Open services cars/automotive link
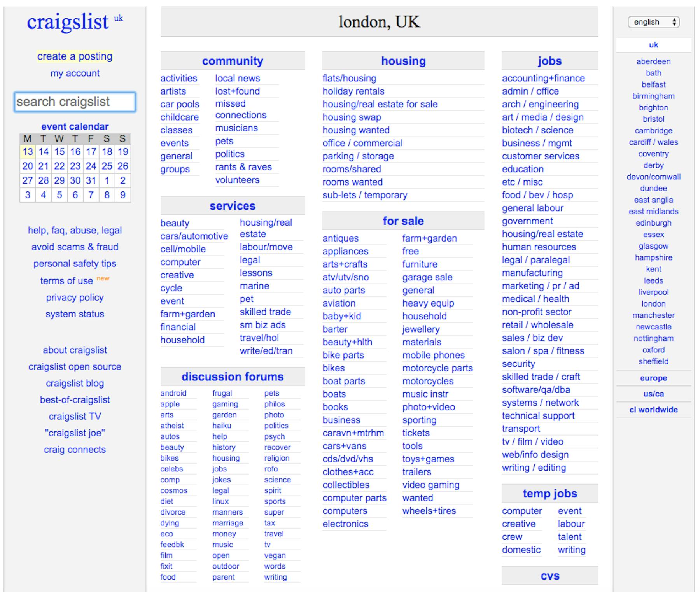The height and width of the screenshot is (592, 700). (x=194, y=236)
